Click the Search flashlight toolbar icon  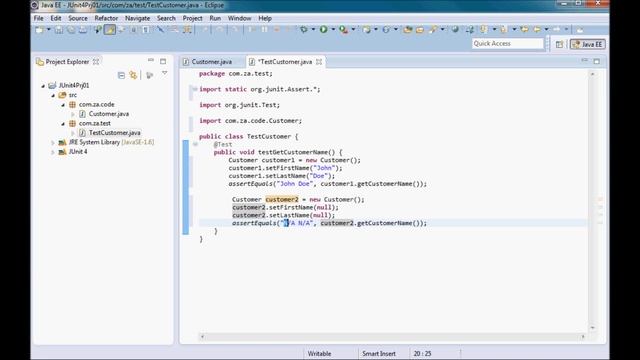click(x=433, y=29)
